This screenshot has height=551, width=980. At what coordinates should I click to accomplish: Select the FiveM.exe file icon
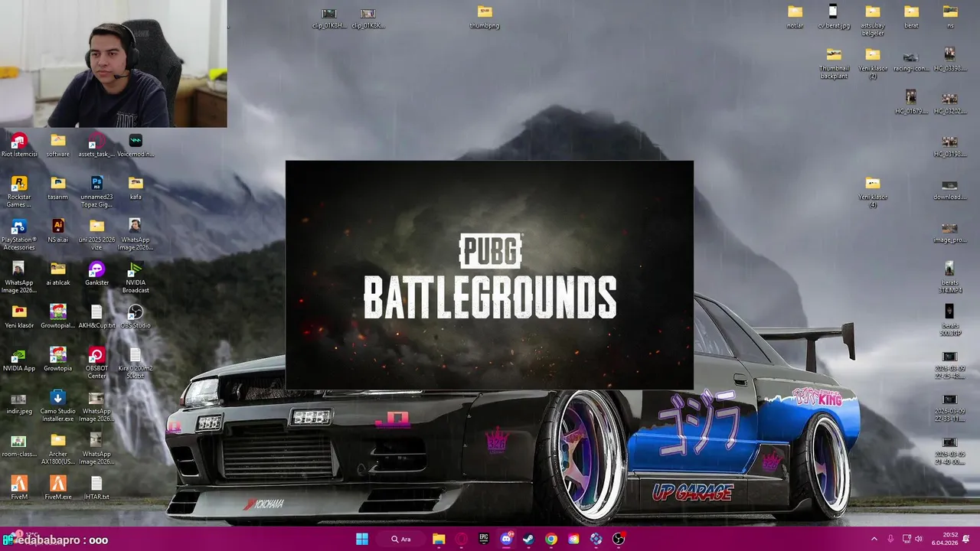tap(57, 487)
